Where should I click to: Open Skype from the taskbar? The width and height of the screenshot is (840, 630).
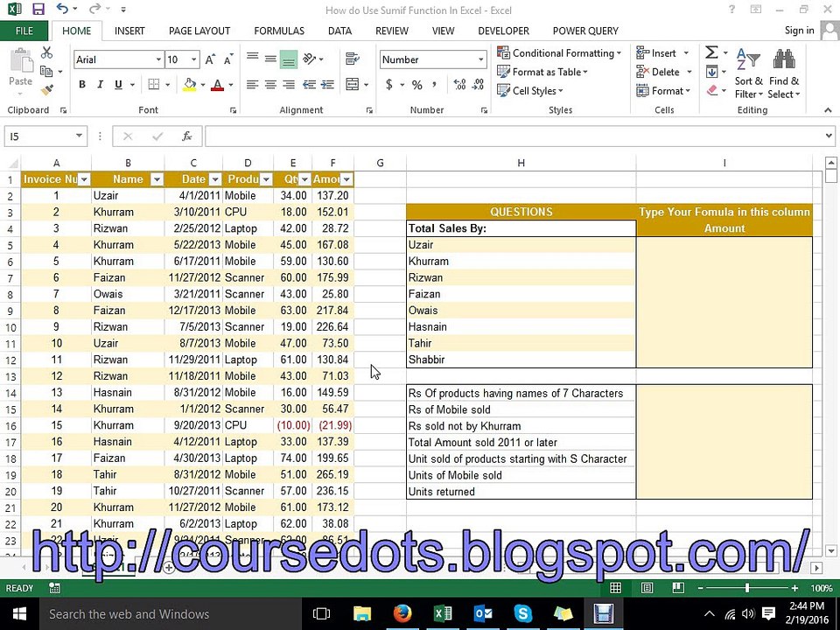(x=522, y=613)
